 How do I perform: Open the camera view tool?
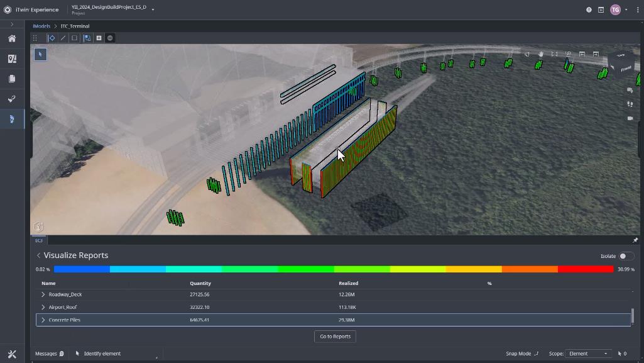pos(630,118)
